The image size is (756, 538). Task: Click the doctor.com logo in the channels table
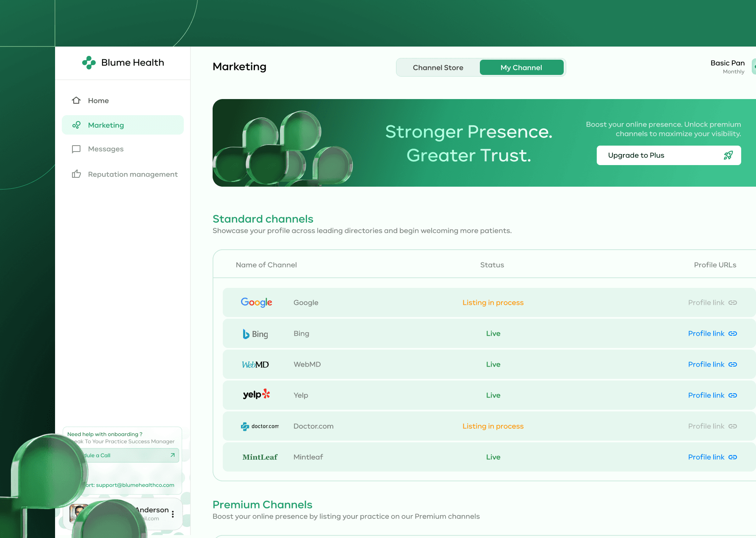pyautogui.click(x=260, y=426)
